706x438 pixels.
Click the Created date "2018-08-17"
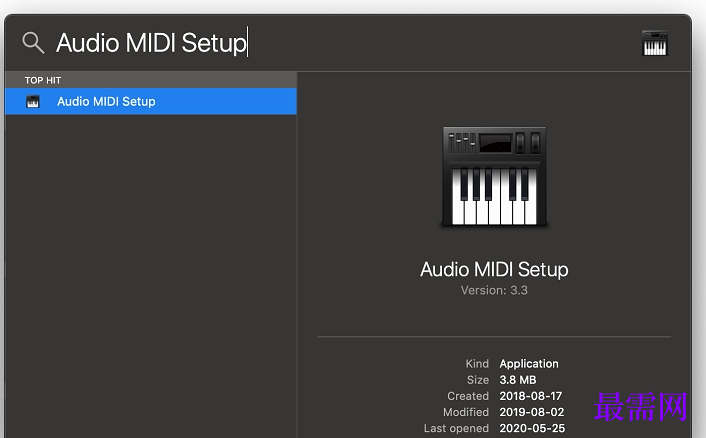pyautogui.click(x=530, y=396)
